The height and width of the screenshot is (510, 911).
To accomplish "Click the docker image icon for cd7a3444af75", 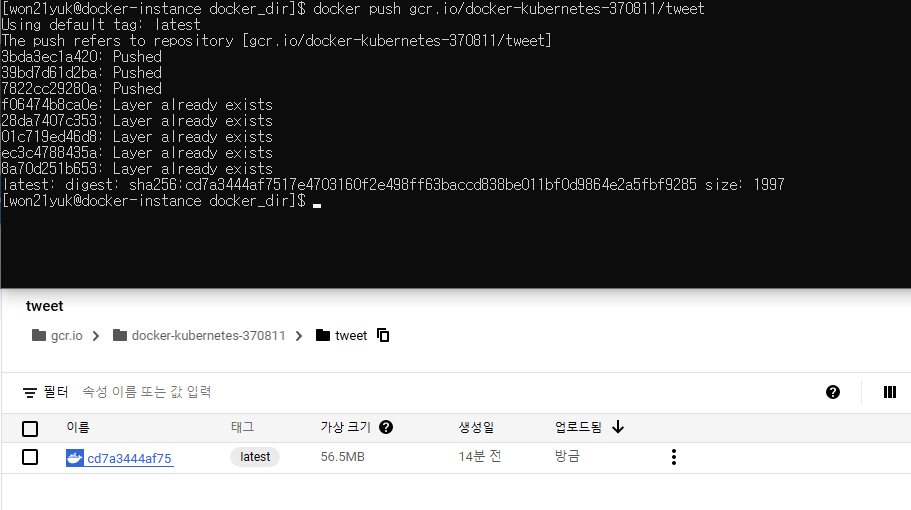I will click(74, 458).
